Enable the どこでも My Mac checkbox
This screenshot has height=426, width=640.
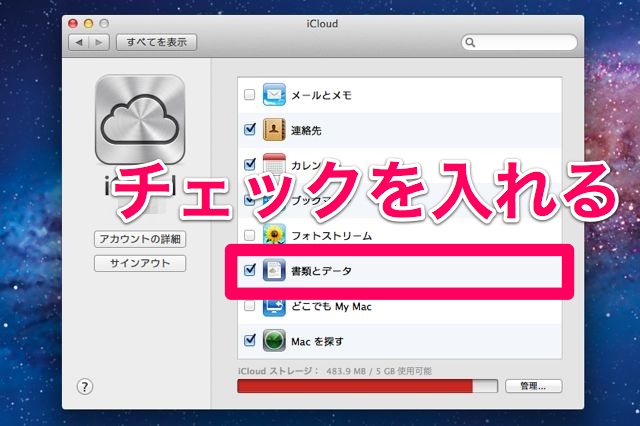pyautogui.click(x=249, y=305)
